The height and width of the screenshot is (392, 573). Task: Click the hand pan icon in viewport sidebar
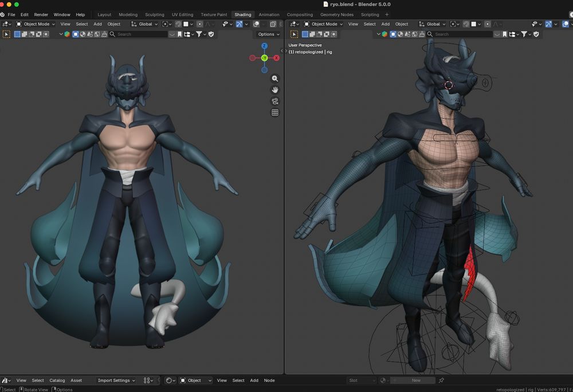pyautogui.click(x=275, y=89)
